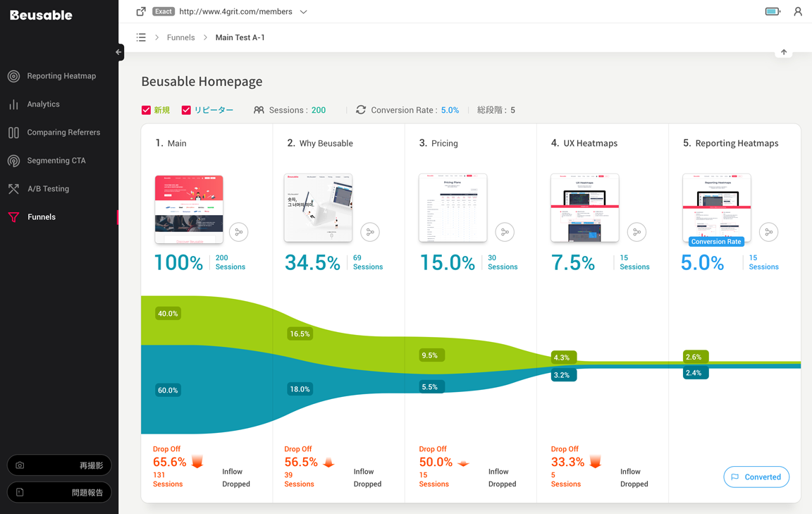Click the 問題報告 report button
The height and width of the screenshot is (514, 812).
pos(59,492)
